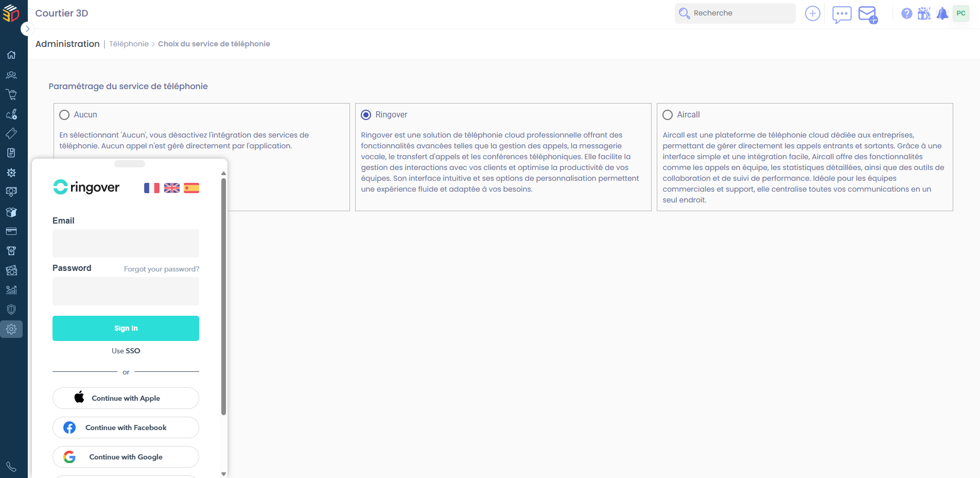Click the Ringover Email input field
Screen dimensions: 980x478
(x=126, y=243)
